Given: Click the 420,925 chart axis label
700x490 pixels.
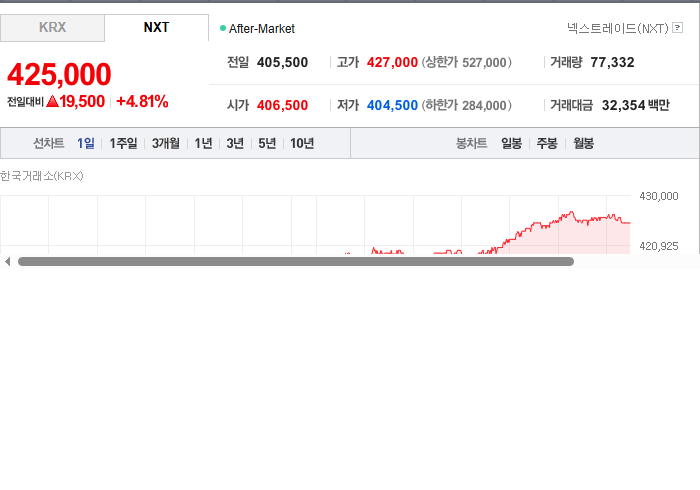Looking at the screenshot, I should (658, 246).
